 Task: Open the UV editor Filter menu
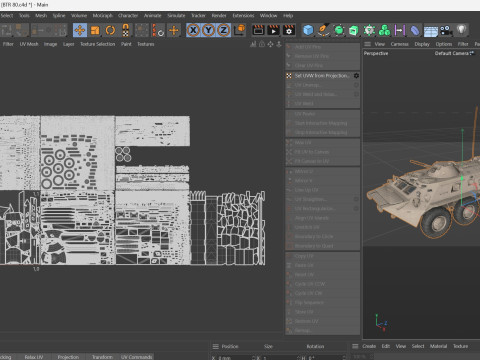tap(8, 44)
